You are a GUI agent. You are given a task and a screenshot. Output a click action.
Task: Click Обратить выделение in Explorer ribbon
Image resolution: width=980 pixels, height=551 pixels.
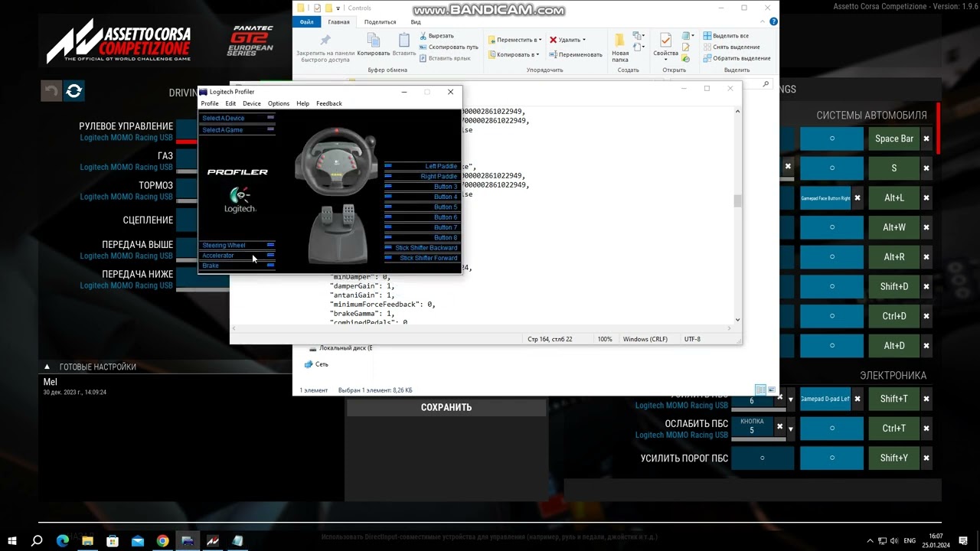[x=736, y=58]
